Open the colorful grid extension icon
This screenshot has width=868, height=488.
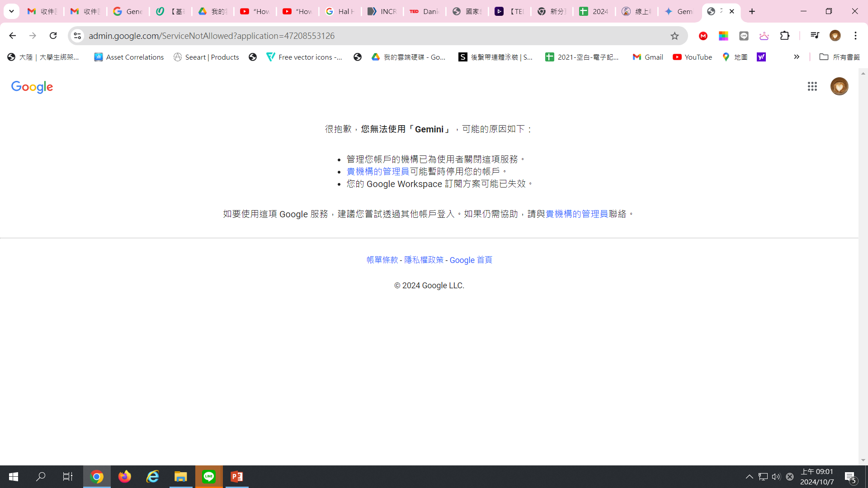[x=723, y=36]
